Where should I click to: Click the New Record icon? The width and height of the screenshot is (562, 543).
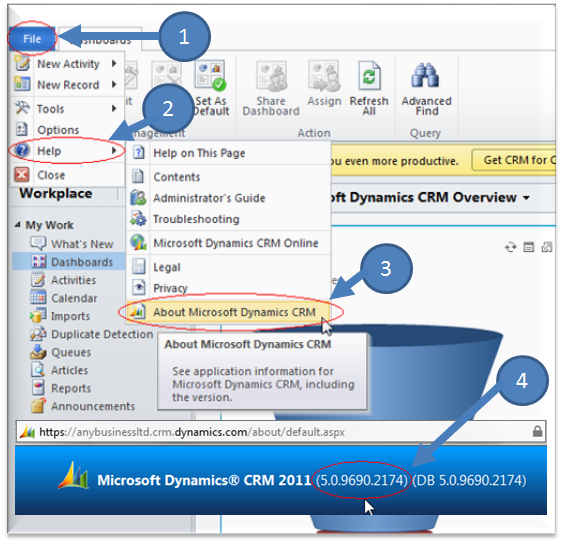(x=22, y=84)
